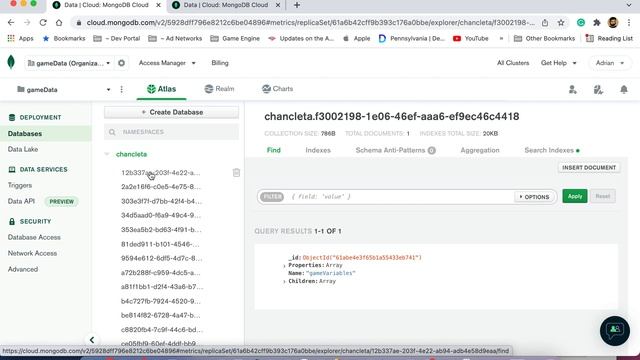Image resolution: width=640 pixels, height=360 pixels.
Task: Go to browser home page
Action: (59, 22)
